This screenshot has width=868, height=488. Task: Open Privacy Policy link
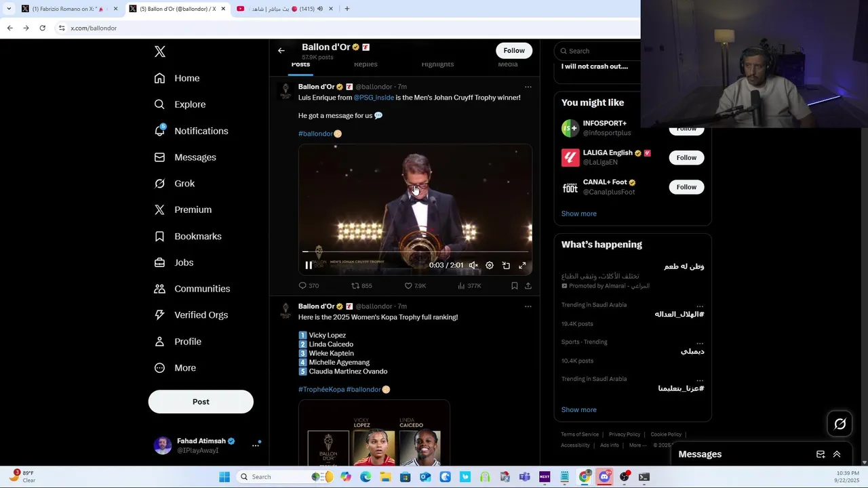[625, 434]
